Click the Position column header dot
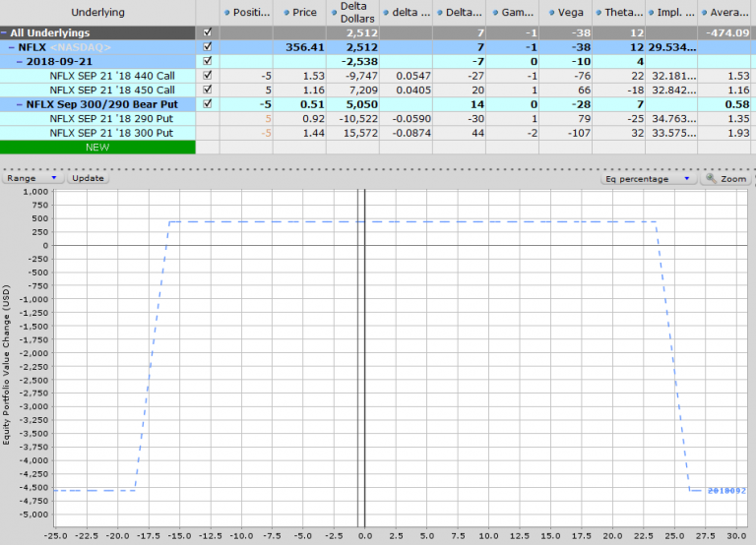 [226, 13]
